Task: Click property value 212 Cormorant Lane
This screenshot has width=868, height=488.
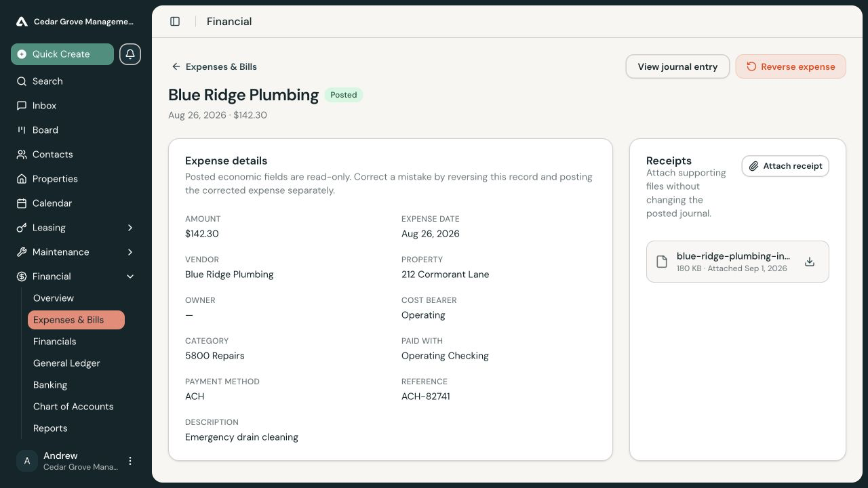Action: click(445, 274)
